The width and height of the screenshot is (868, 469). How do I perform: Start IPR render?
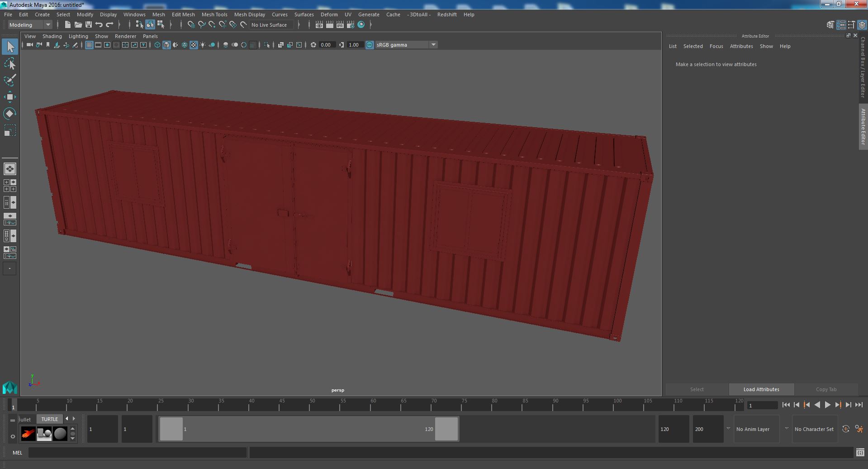coord(340,25)
